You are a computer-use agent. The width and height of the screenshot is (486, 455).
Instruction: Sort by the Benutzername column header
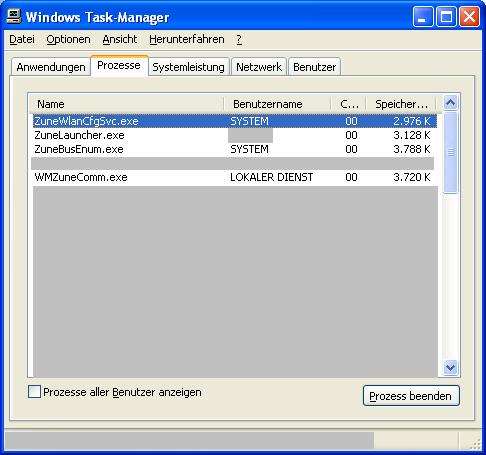[278, 104]
